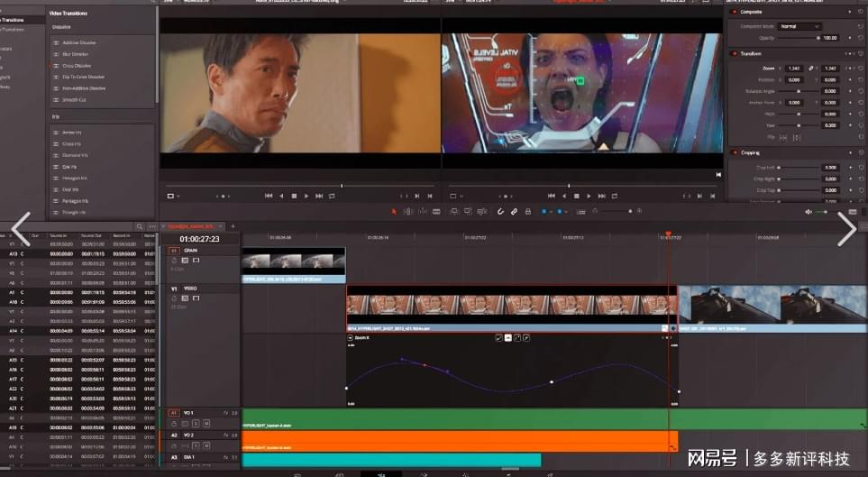
Task: Click the red-titled timeline tab above the tracks
Action: pos(191,226)
